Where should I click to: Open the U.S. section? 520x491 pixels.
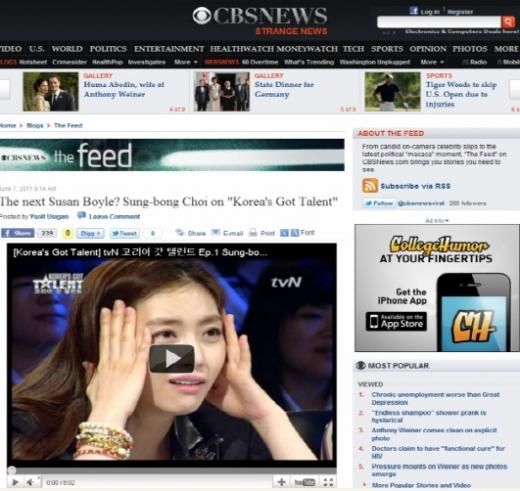pos(37,49)
